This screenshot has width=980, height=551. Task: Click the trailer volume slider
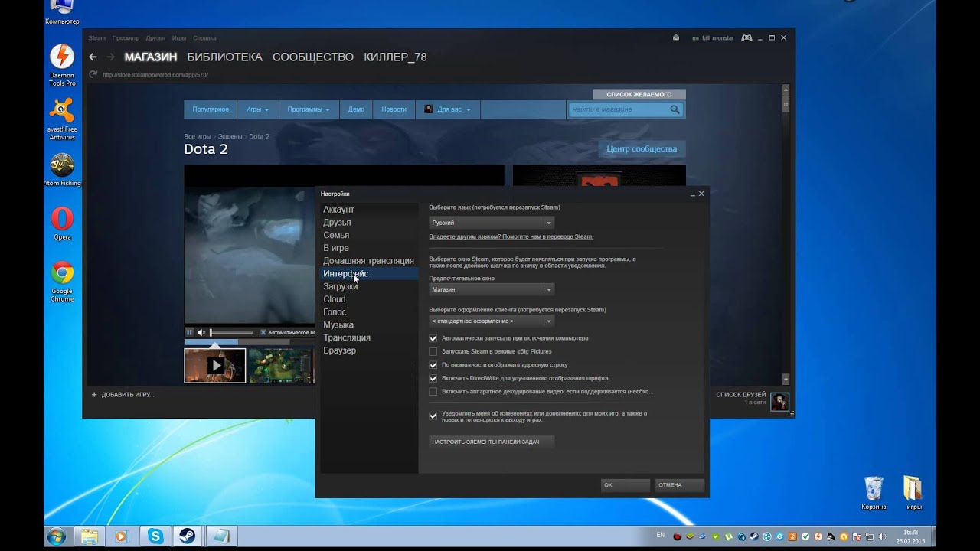click(x=231, y=332)
